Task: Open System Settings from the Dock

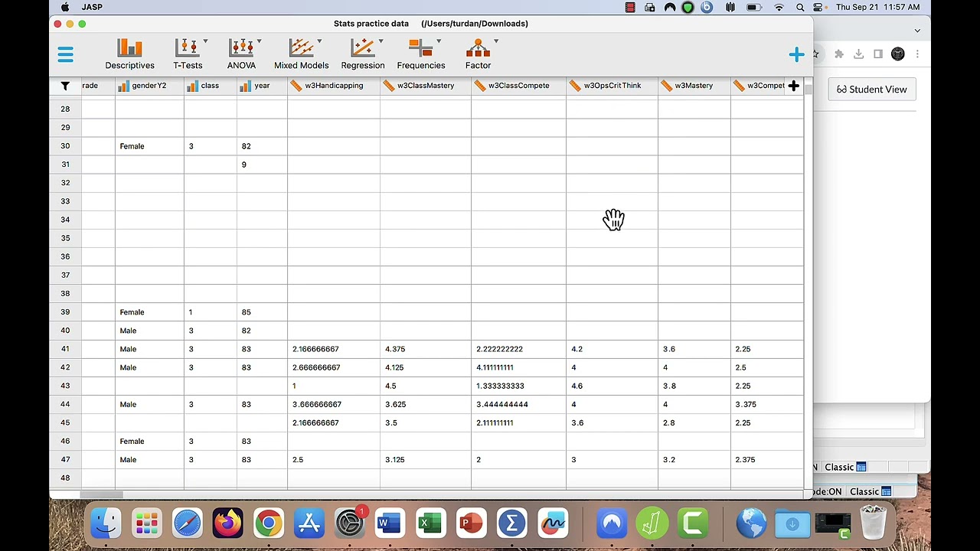Action: [x=350, y=523]
